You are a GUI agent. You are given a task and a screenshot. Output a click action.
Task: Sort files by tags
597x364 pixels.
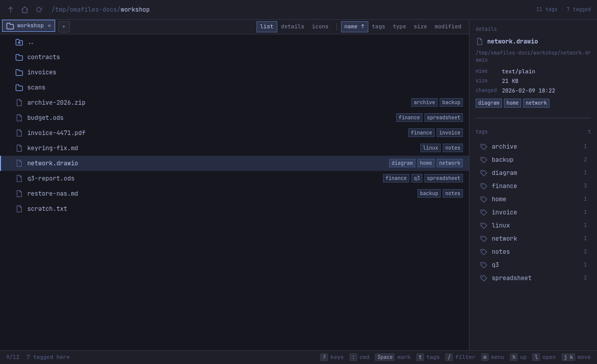click(x=378, y=27)
